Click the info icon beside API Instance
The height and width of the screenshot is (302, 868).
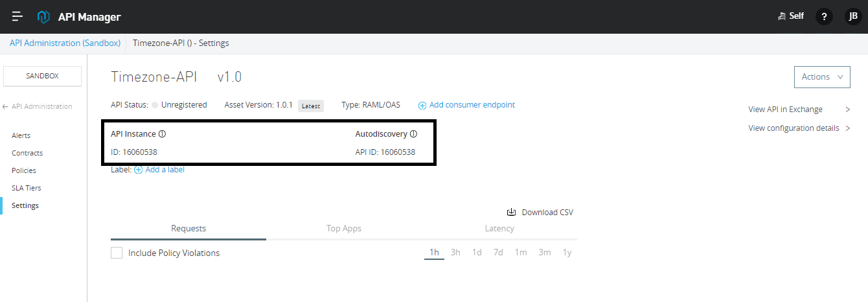tap(163, 134)
